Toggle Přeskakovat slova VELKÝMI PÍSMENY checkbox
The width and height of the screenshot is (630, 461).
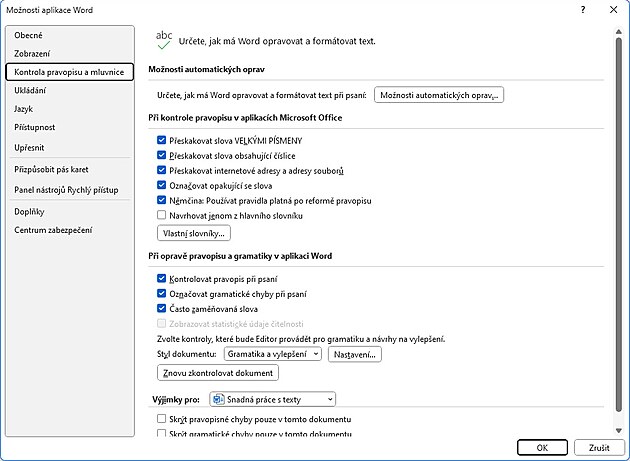pos(162,141)
